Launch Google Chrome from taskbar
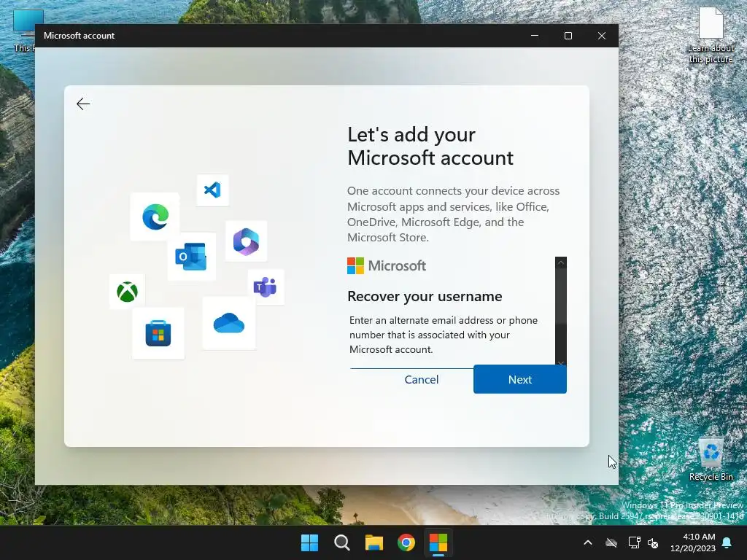The image size is (747, 560). pos(406,542)
